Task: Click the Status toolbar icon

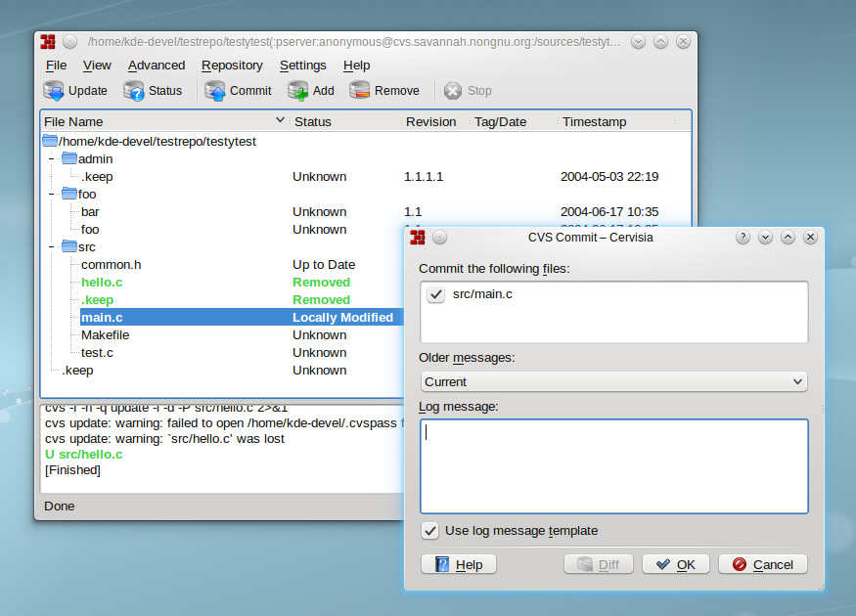Action: pyautogui.click(x=134, y=91)
